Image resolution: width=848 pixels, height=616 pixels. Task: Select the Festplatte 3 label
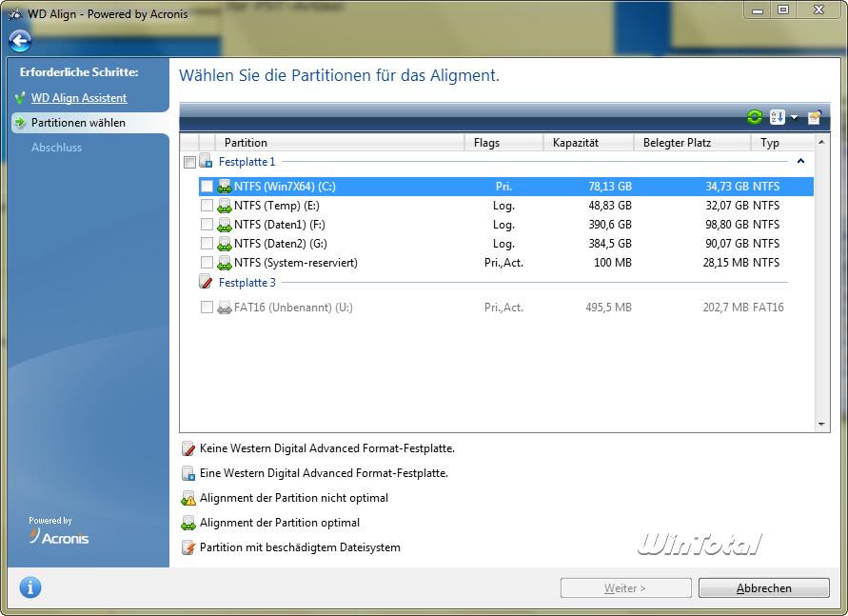click(x=247, y=283)
